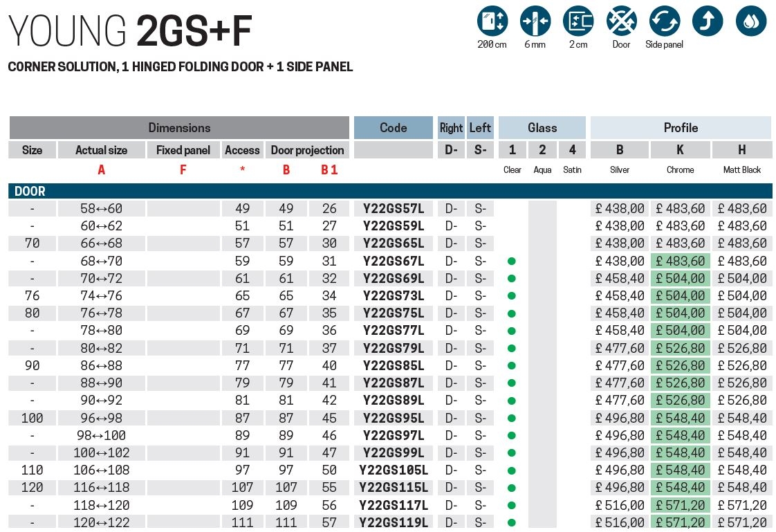Click the Glass column group header
Screen dimensions: 776x532
pos(542,128)
